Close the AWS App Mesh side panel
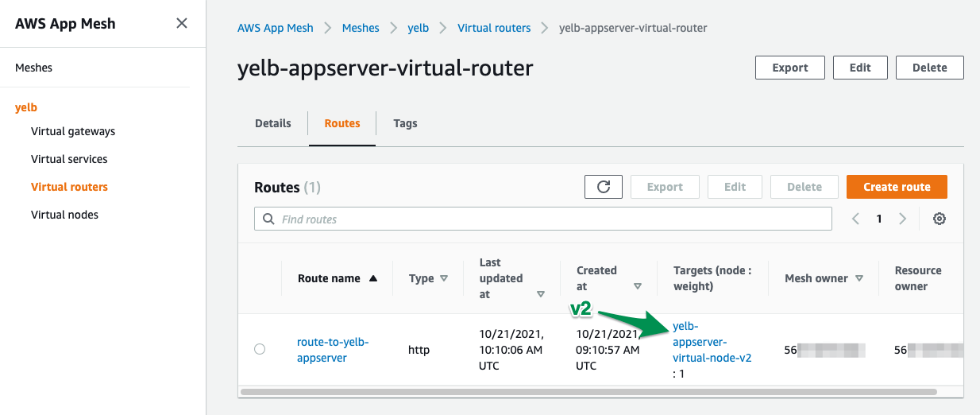980x415 pixels. click(182, 23)
